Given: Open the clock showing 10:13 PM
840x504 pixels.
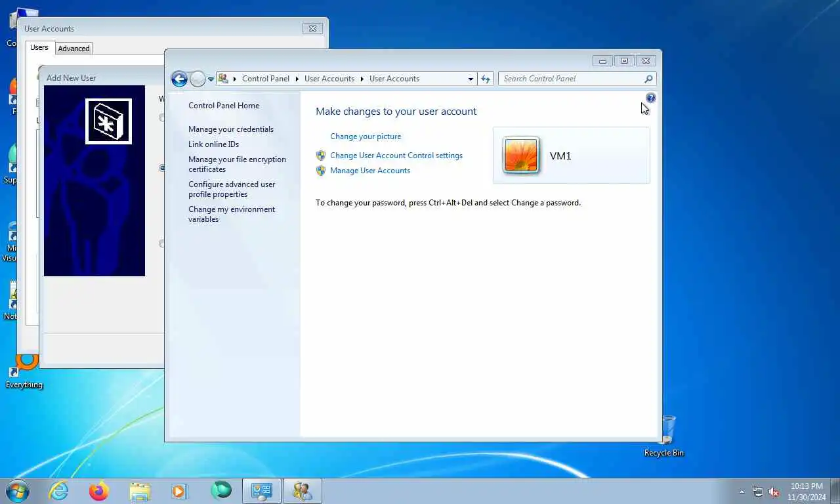Looking at the screenshot, I should pyautogui.click(x=807, y=492).
